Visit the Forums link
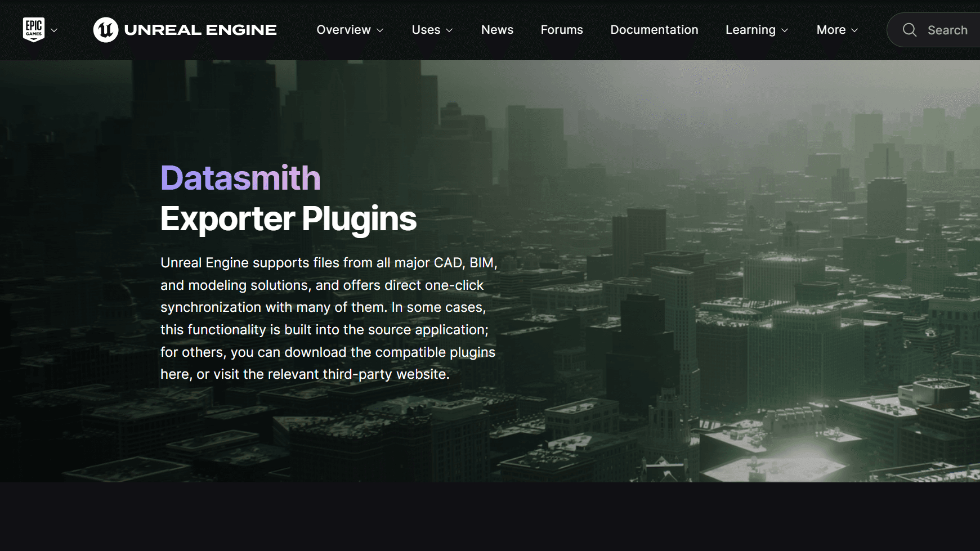The width and height of the screenshot is (980, 551). click(562, 30)
